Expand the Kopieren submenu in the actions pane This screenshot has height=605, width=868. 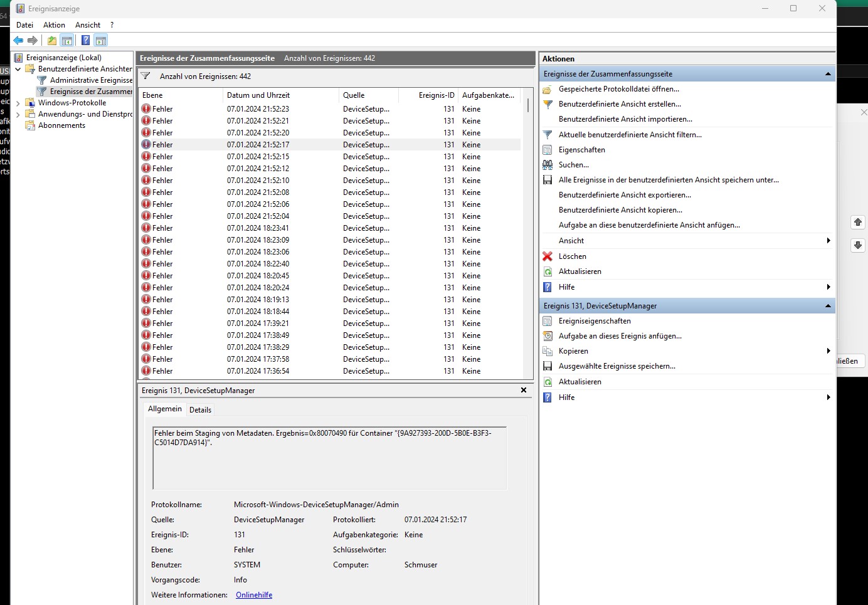828,351
